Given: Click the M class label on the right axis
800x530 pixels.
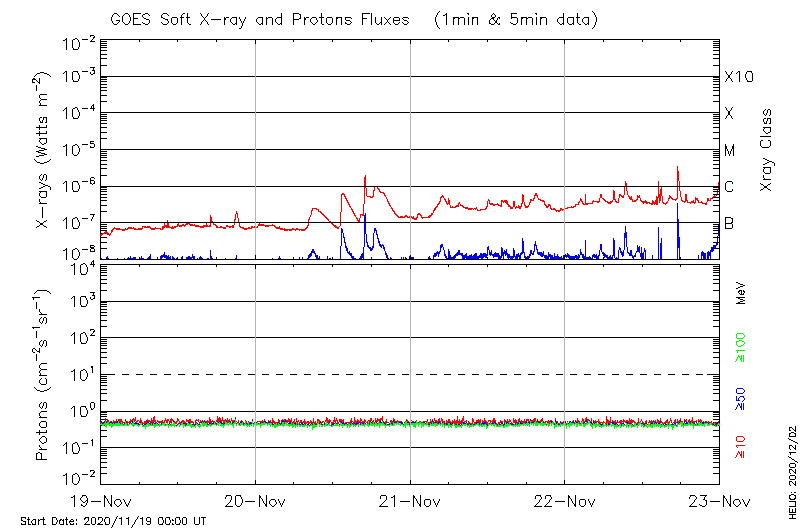Looking at the screenshot, I should (x=730, y=150).
